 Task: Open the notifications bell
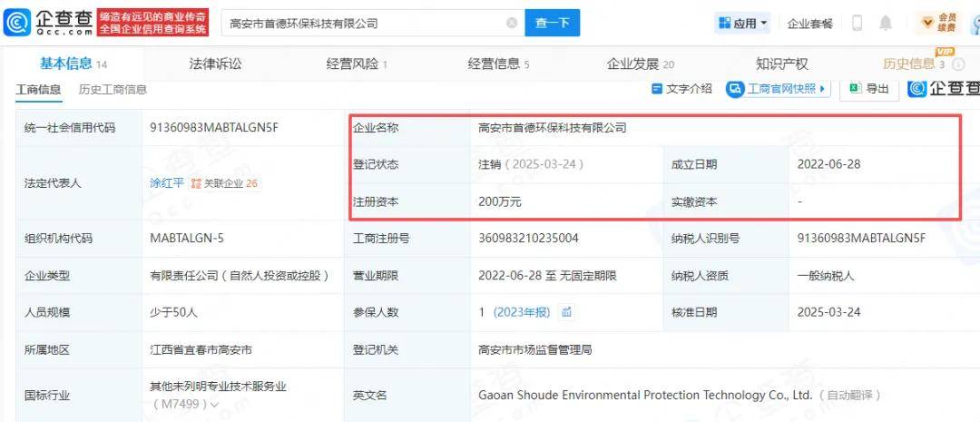coord(886,24)
